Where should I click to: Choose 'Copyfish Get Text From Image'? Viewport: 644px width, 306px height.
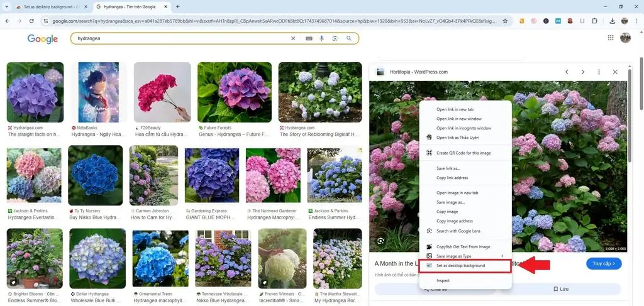coord(465,246)
